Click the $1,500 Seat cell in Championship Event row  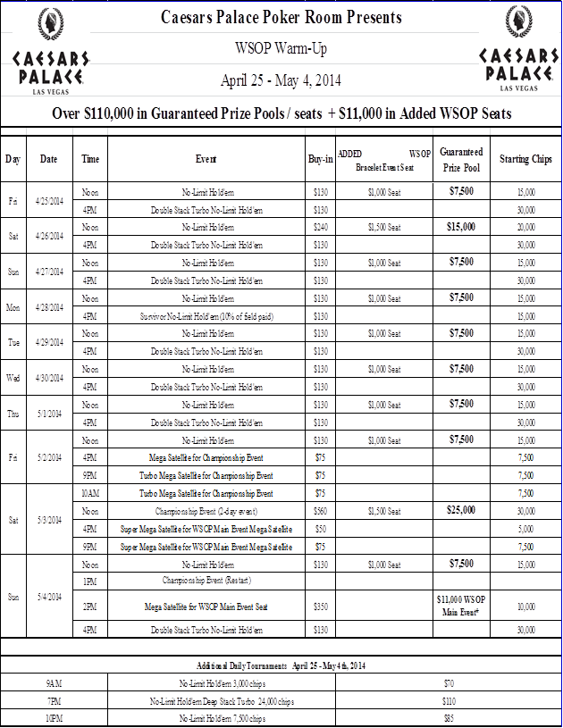[384, 511]
